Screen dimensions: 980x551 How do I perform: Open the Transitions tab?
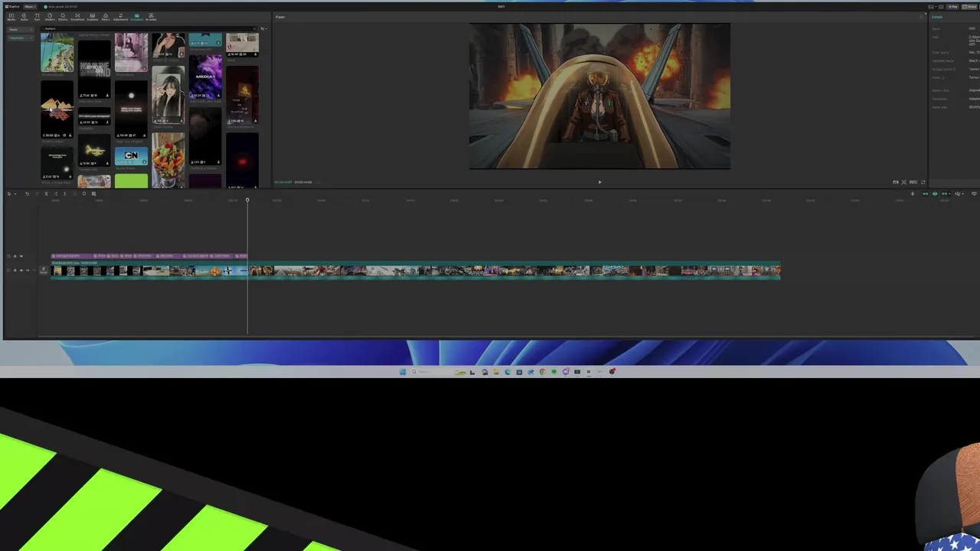[x=77, y=17]
